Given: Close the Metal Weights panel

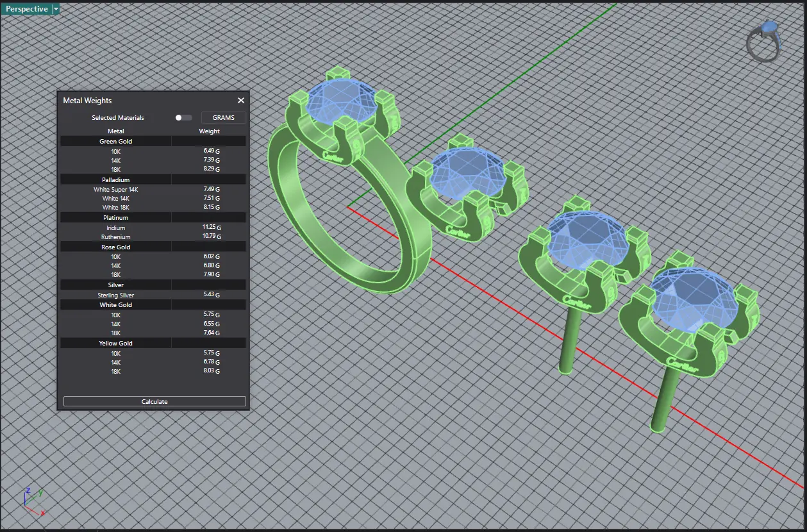Looking at the screenshot, I should pyautogui.click(x=241, y=101).
